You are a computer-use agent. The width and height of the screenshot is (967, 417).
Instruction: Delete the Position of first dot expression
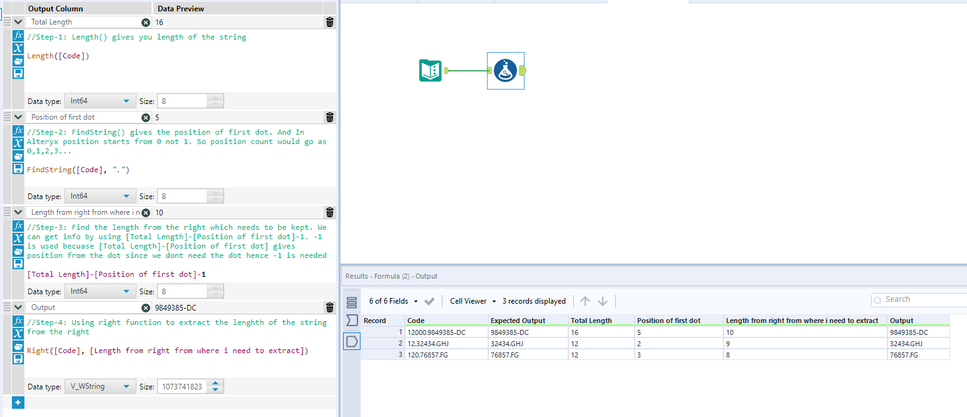pyautogui.click(x=330, y=117)
